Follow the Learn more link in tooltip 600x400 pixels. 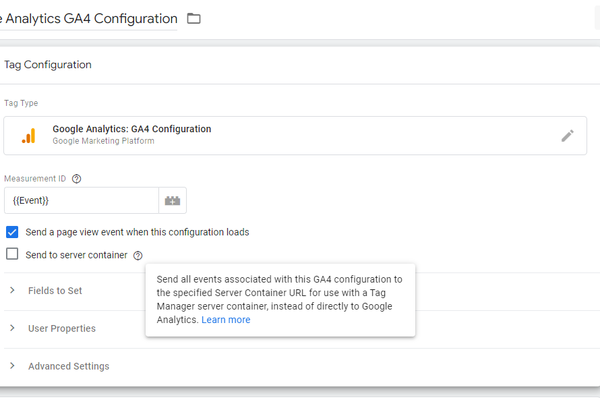pyautogui.click(x=226, y=320)
